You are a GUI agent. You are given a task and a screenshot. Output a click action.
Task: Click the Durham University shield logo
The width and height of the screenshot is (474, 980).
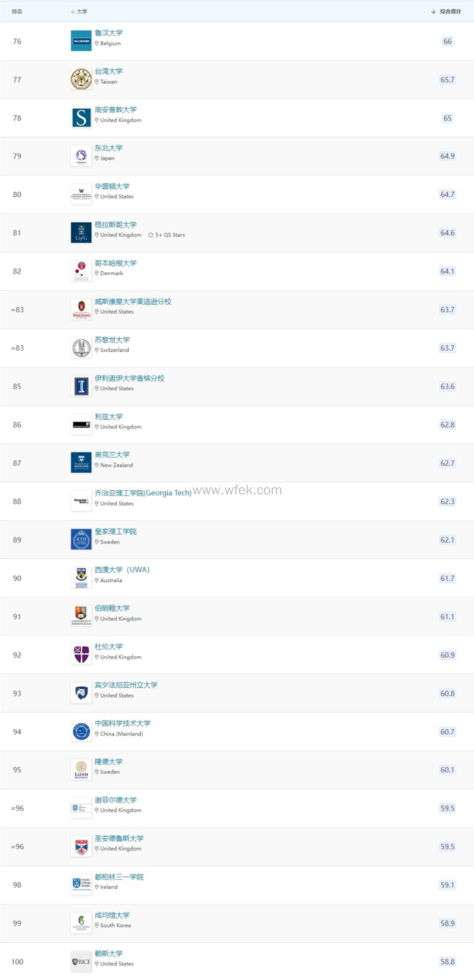click(x=81, y=654)
